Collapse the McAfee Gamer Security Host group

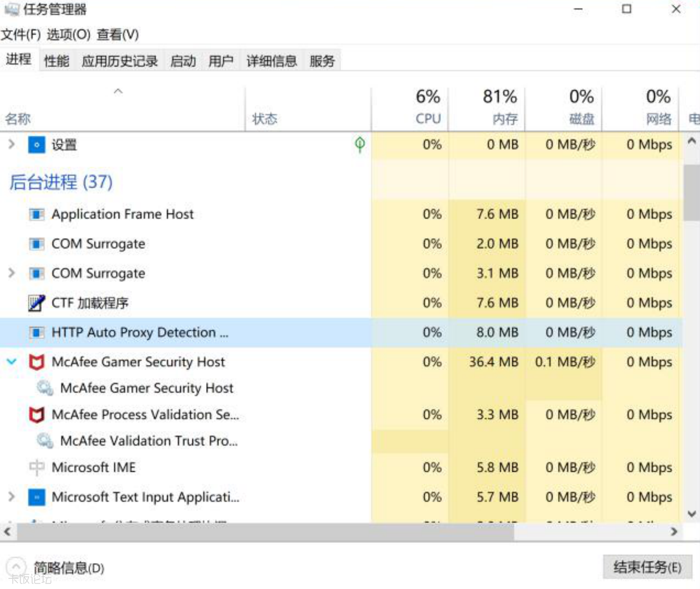[12, 362]
